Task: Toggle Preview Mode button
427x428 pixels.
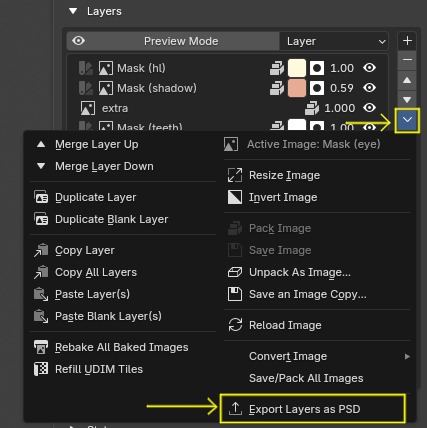Action: [173, 41]
